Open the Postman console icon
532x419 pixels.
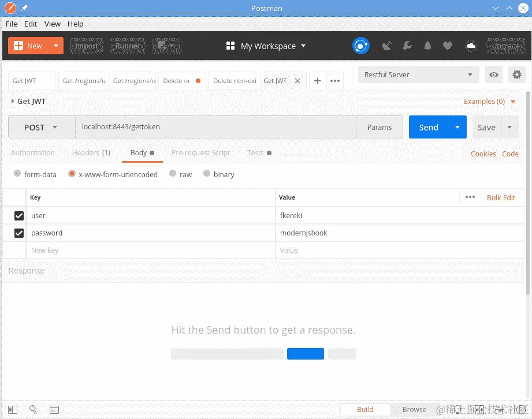[x=54, y=410]
